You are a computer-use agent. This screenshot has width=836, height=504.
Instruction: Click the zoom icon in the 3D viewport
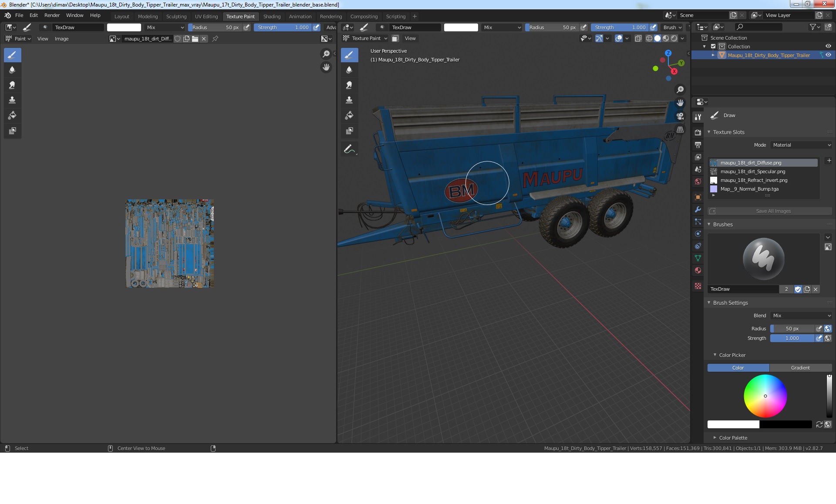(x=680, y=90)
